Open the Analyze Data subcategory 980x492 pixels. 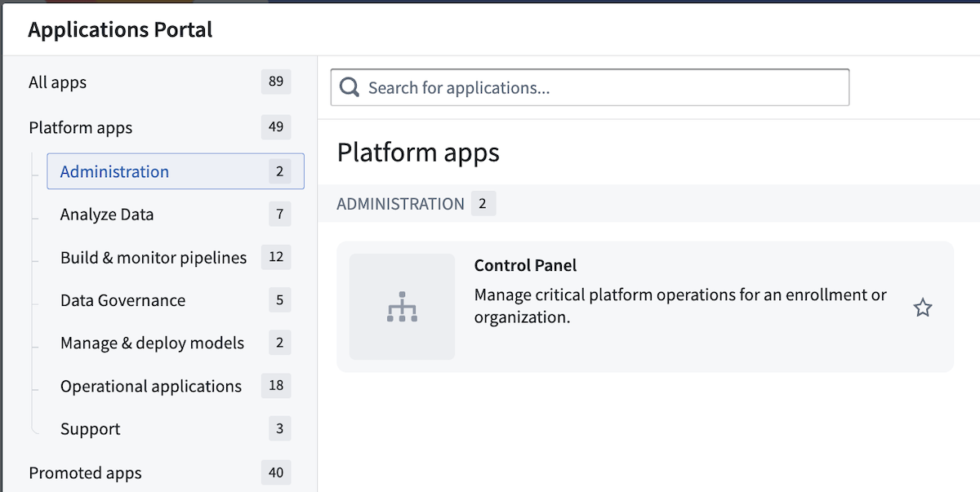[176, 215]
